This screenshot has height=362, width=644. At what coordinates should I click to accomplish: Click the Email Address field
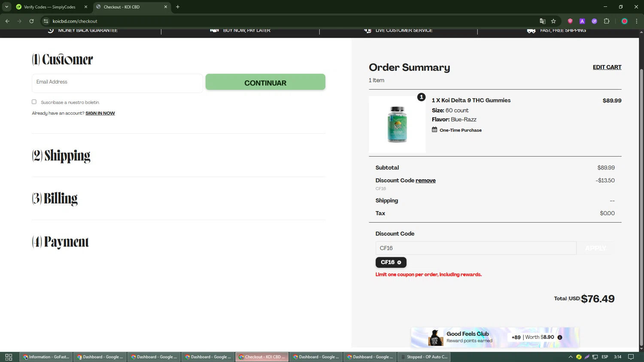click(x=117, y=83)
